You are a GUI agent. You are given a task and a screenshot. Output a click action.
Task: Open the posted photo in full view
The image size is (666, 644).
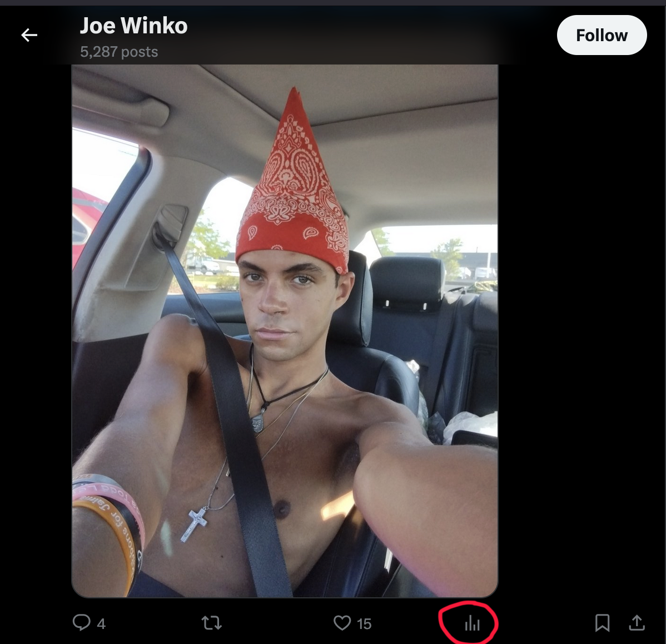pyautogui.click(x=285, y=330)
